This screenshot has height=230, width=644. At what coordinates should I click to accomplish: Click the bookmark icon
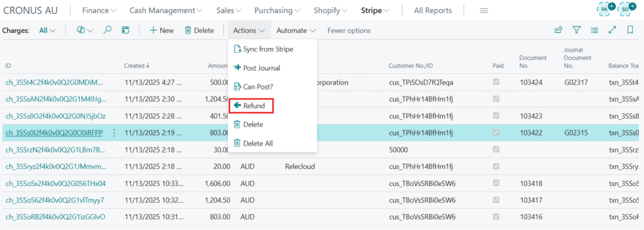coord(630,30)
